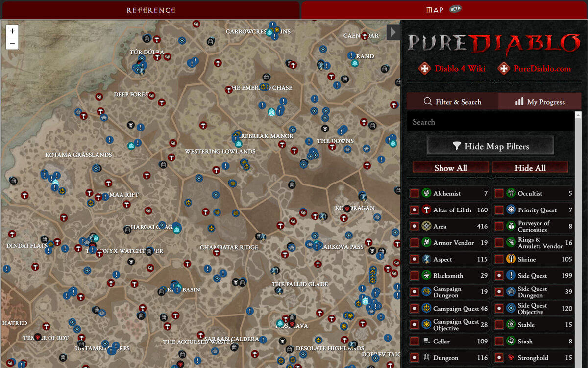Click the Dindai Flats map label
Screen dimensions: 588x368
[x=27, y=246]
